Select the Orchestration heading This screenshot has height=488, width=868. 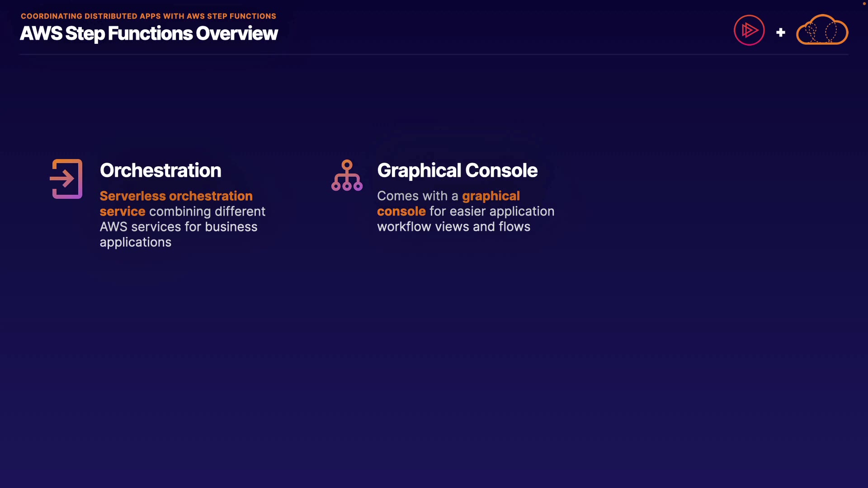160,170
